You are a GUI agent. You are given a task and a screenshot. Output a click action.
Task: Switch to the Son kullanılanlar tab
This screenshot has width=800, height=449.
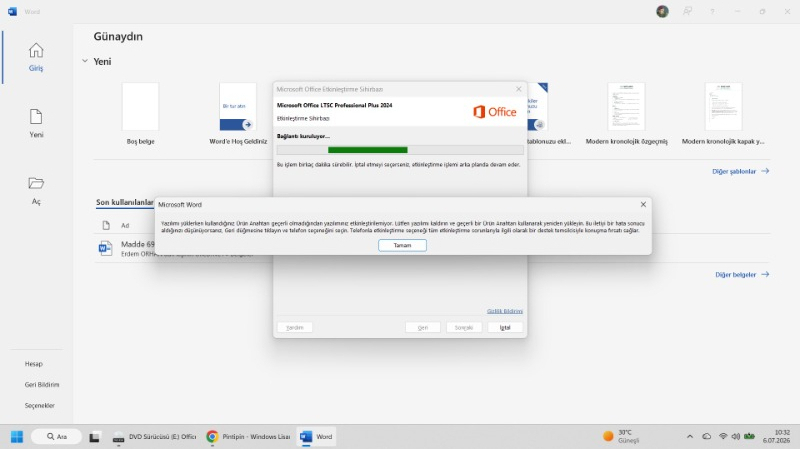tap(124, 203)
